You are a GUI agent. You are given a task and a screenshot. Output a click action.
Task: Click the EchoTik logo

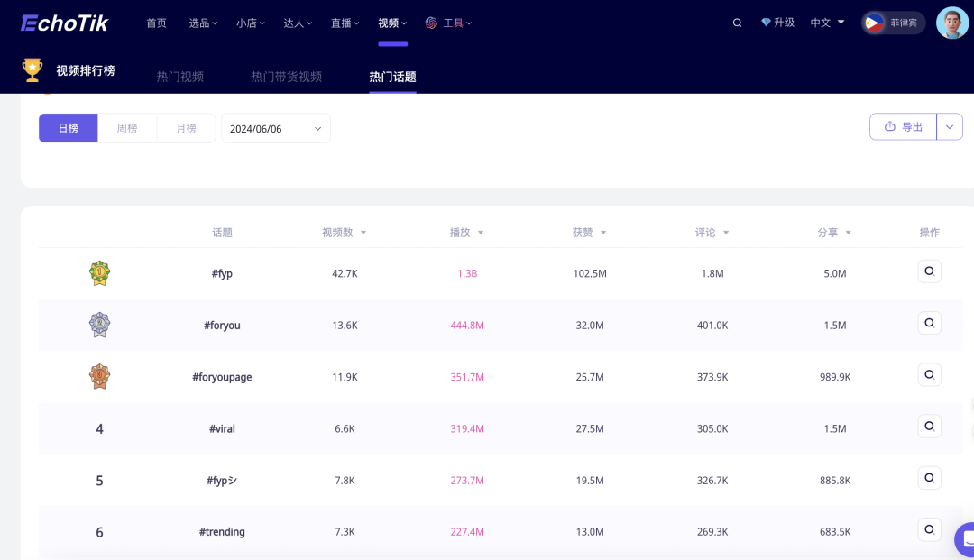[65, 23]
